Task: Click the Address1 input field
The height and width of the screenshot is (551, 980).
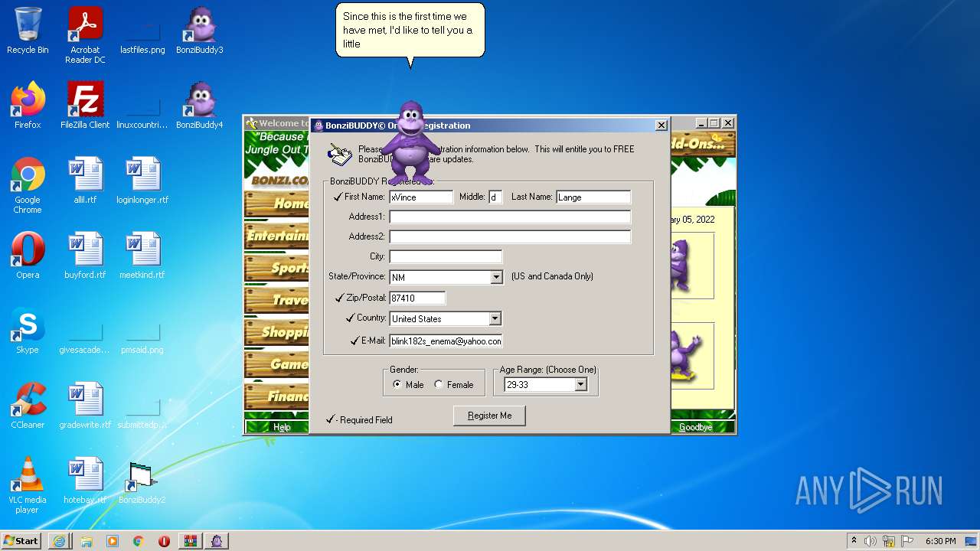Action: 510,217
